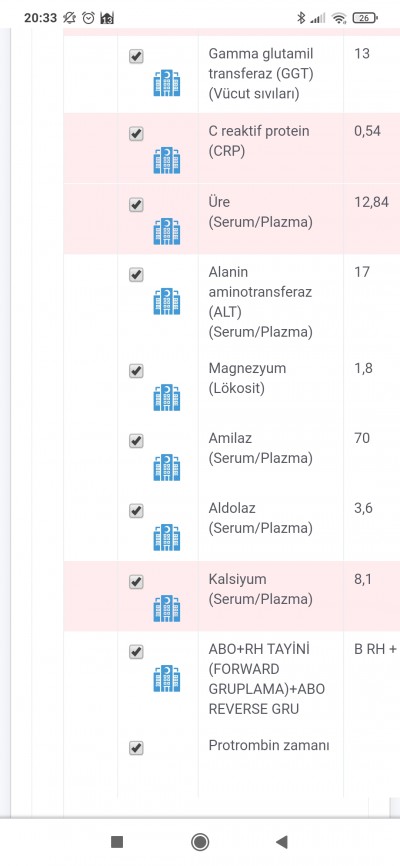The image size is (400, 866).
Task: Tap the Aldolaz (Serum/Plazma) test name
Action: click(x=260, y=518)
